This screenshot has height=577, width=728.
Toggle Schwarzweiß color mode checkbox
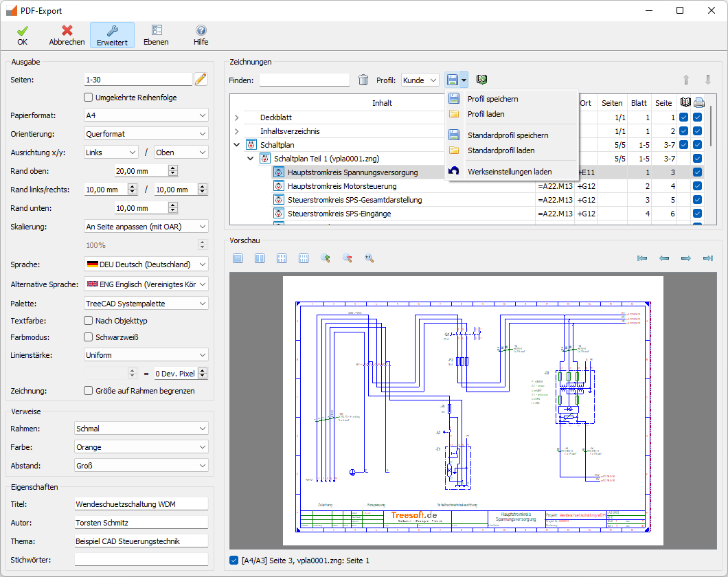click(x=88, y=337)
